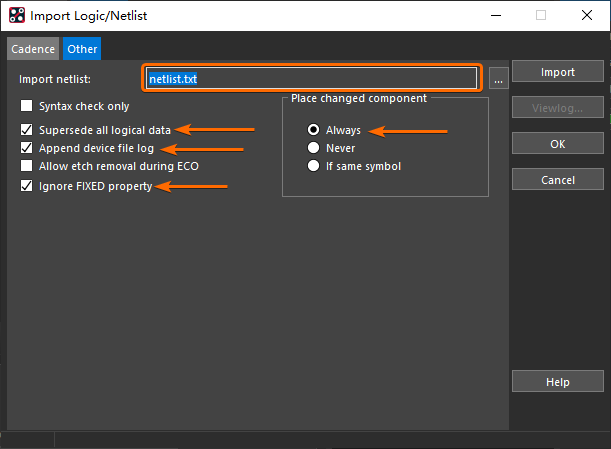Viewport: 611px width, 449px height.
Task: Toggle Append device file log checkbox
Action: click(x=27, y=148)
